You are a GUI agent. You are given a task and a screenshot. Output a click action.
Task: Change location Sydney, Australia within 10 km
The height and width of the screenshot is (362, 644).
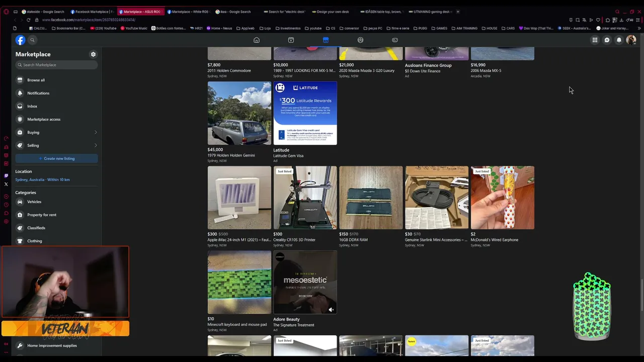coord(42,179)
